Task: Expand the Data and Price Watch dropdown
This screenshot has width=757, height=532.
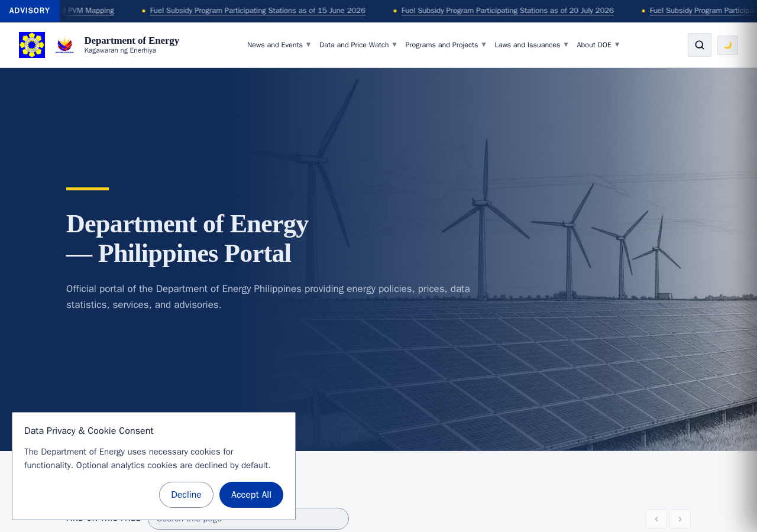Action: click(x=358, y=45)
